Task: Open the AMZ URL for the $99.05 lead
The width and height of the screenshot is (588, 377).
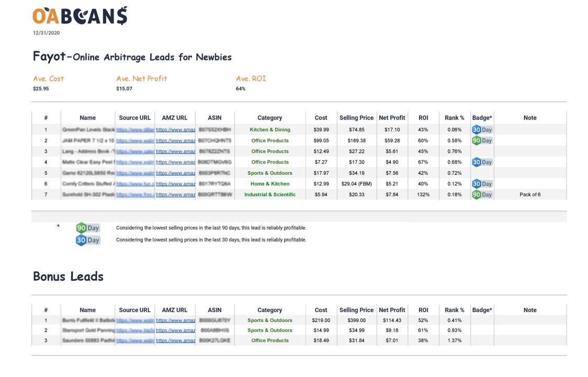Action: click(175, 141)
